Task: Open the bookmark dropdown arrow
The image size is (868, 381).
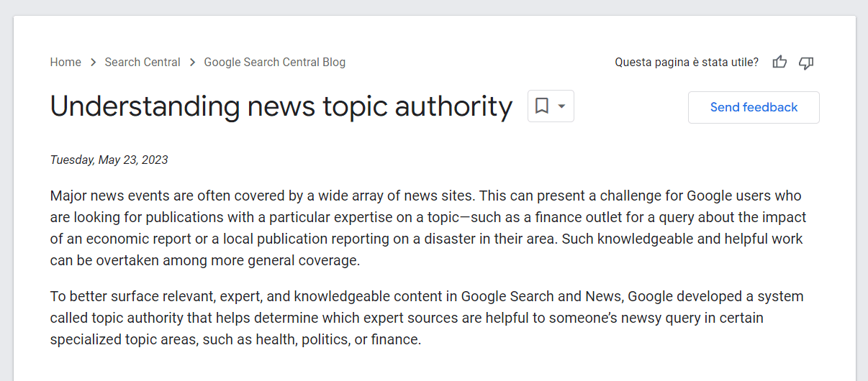Action: click(561, 106)
